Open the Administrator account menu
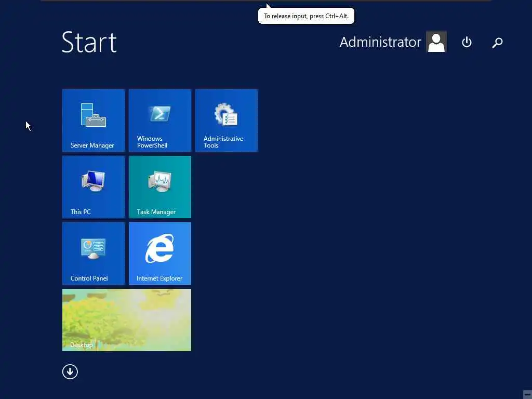Screen dimensions: 532x399 coord(380,42)
